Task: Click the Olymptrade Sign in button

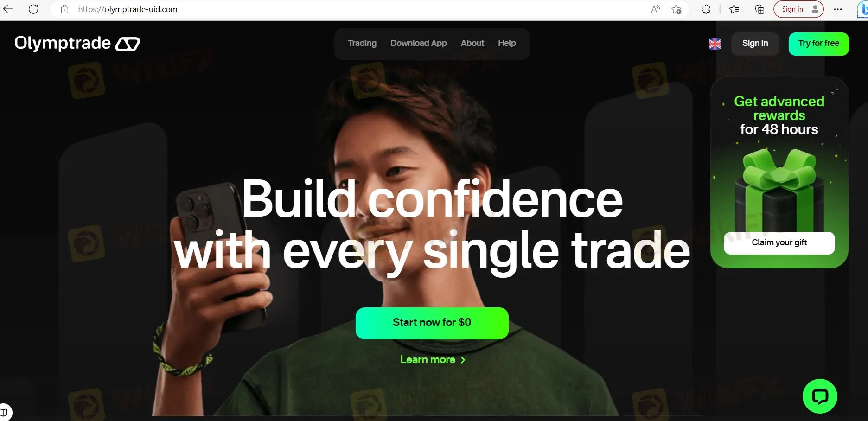Action: click(x=755, y=44)
